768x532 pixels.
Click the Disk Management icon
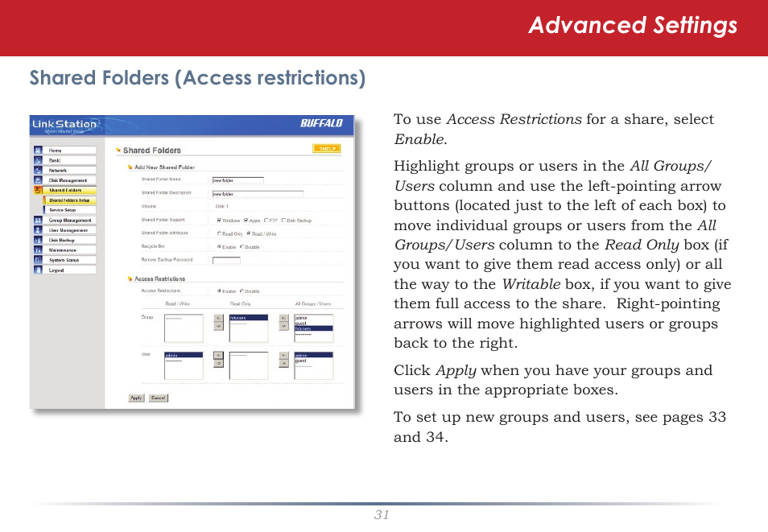38,179
